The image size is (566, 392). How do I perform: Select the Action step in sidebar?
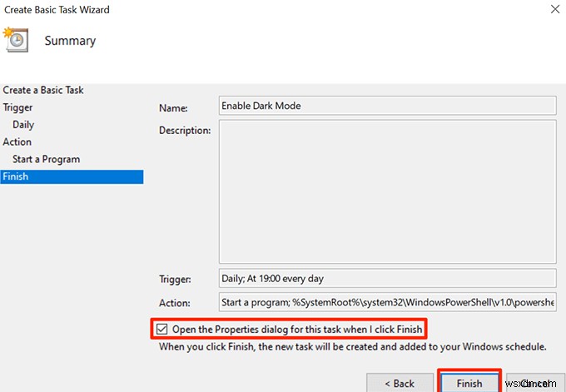[17, 141]
